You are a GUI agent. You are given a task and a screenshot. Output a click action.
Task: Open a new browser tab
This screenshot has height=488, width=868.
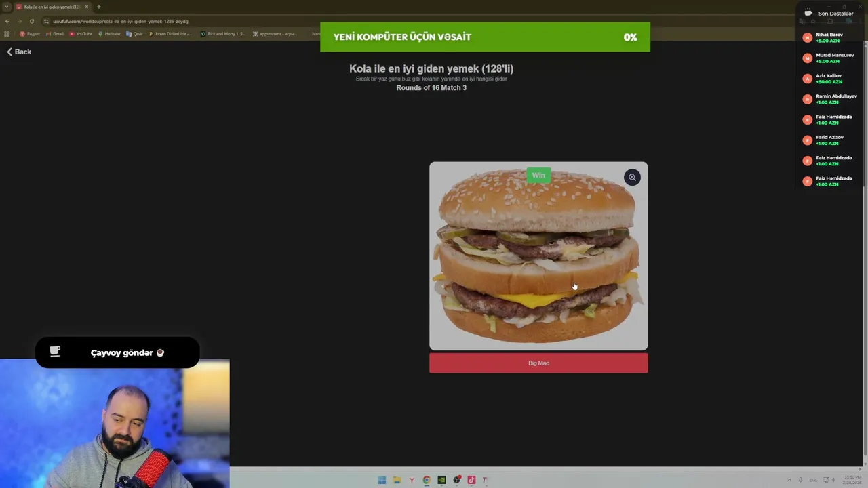(99, 7)
